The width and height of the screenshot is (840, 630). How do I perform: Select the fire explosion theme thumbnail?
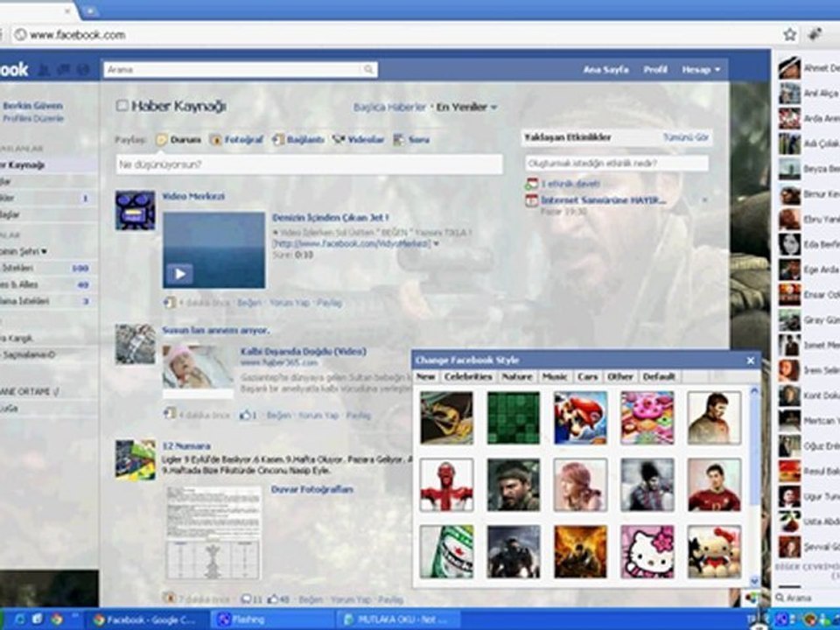[580, 552]
